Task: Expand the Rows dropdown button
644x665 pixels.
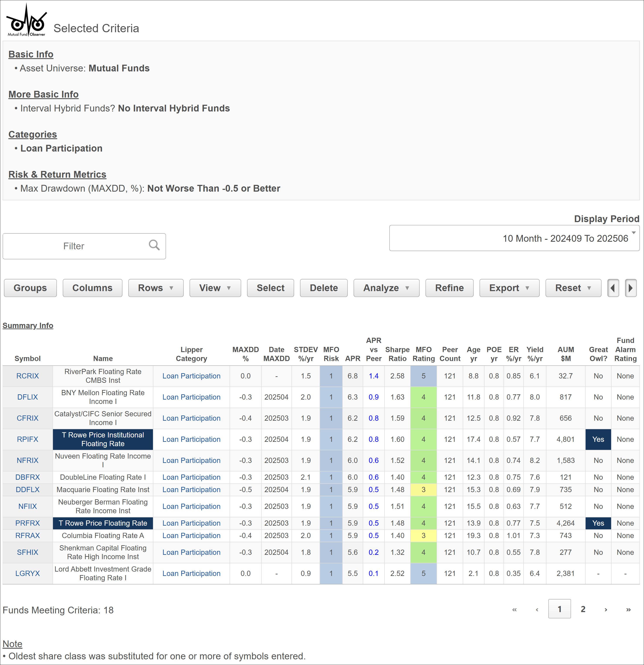Action: 156,288
